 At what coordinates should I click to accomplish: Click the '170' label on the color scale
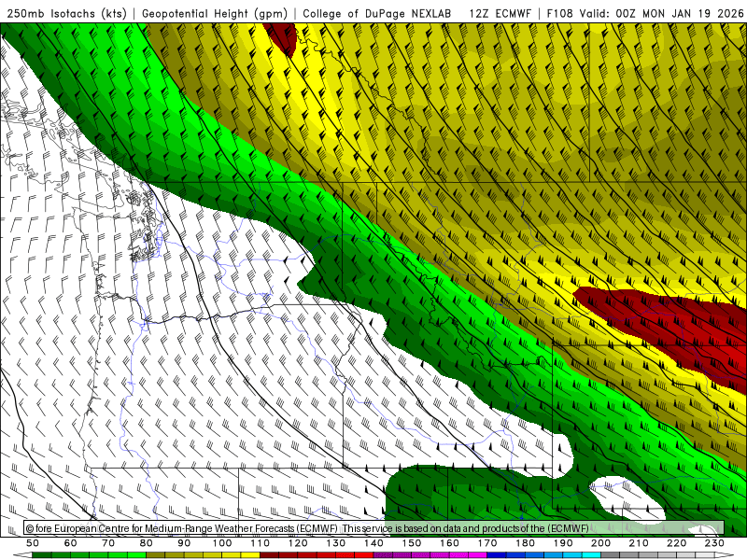[x=487, y=543]
